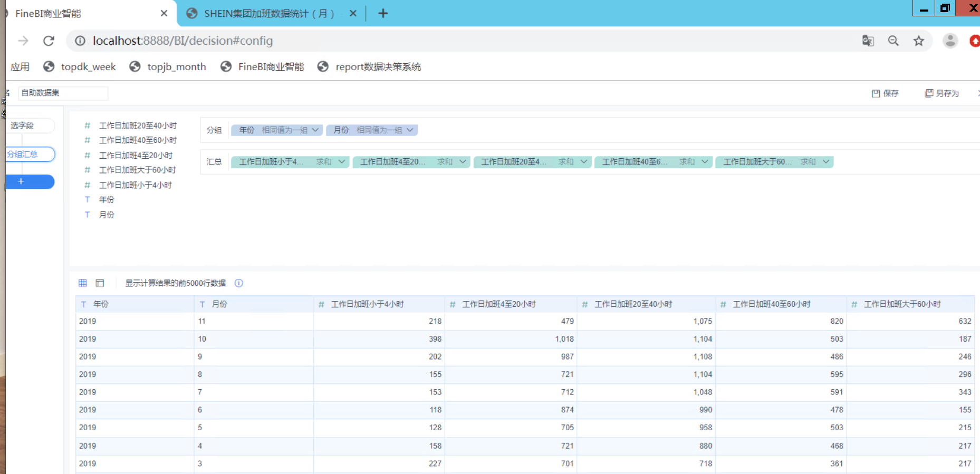Viewport: 980px width, 474px height.
Task: Click 工作日加班40至60小时 column header
Action: (782, 304)
